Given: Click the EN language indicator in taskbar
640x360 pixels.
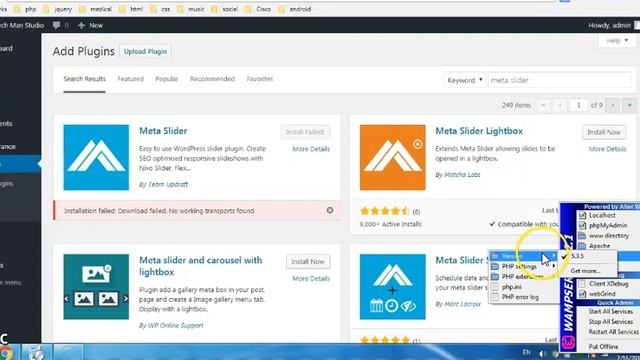Looking at the screenshot, I should click(x=527, y=352).
